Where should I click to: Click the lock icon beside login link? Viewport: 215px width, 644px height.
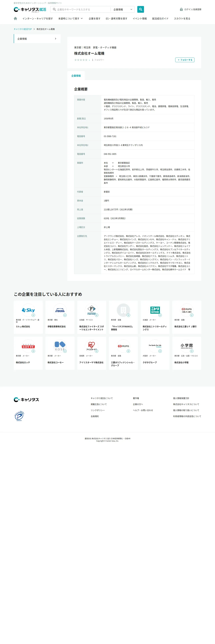[181, 9]
